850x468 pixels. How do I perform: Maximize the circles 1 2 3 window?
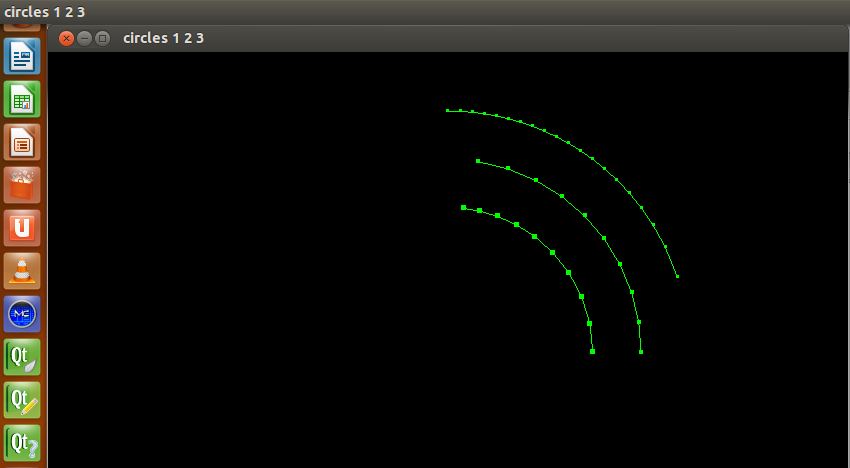[x=102, y=38]
